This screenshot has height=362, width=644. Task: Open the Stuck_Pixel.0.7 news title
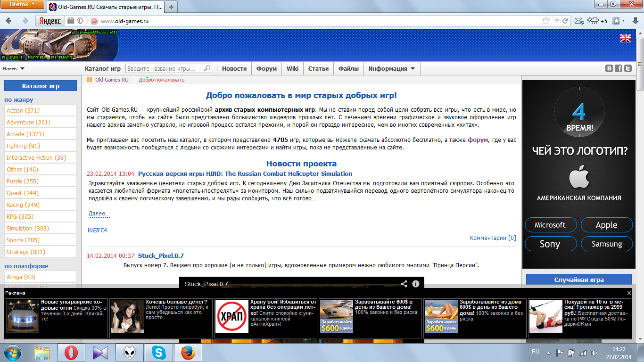(x=161, y=255)
